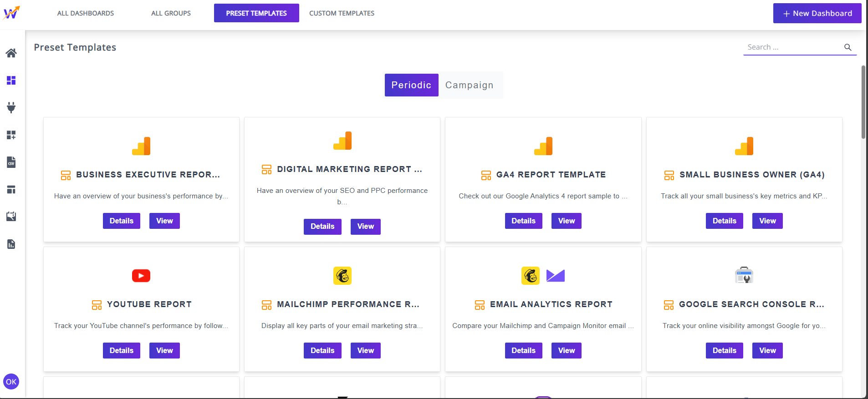Click the magnifying glass search icon
Viewport: 868px width, 399px height.
click(x=848, y=47)
